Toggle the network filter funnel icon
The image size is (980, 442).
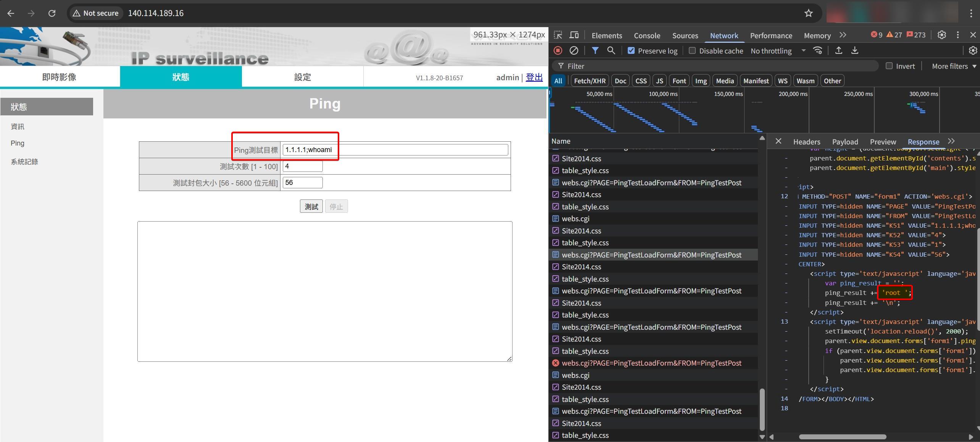point(595,50)
